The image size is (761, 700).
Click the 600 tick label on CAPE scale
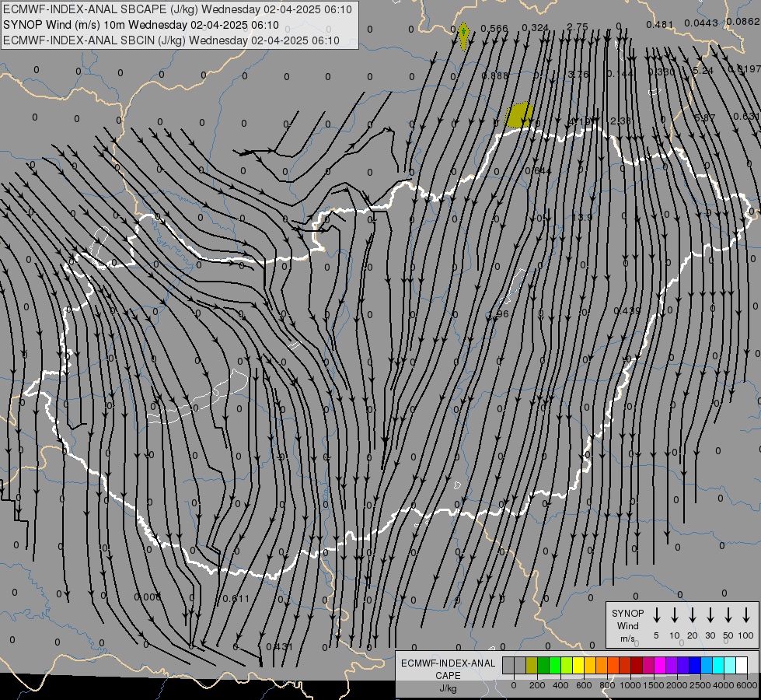(583, 685)
